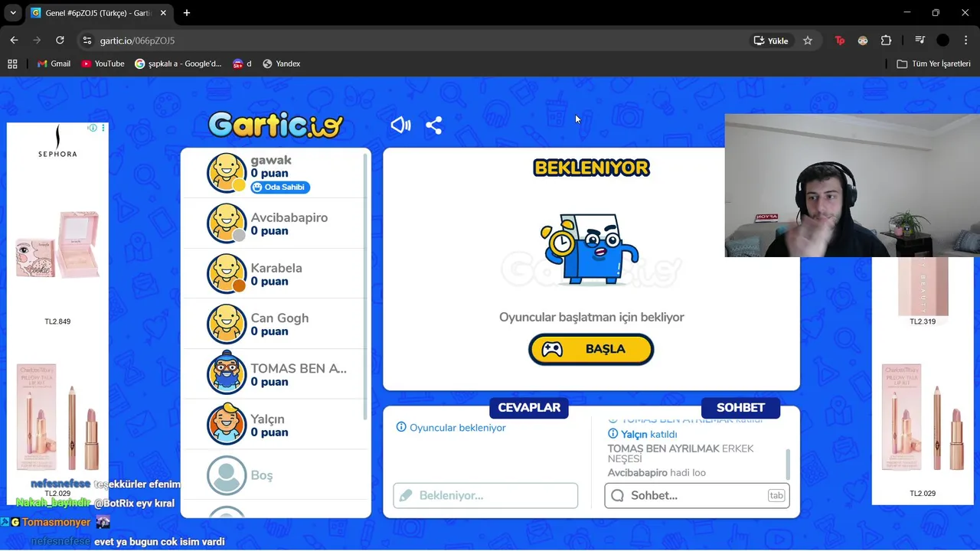Click 'Oyuncular başlatman için bekliyor' text
Viewport: 980px width, 551px height.
(591, 317)
